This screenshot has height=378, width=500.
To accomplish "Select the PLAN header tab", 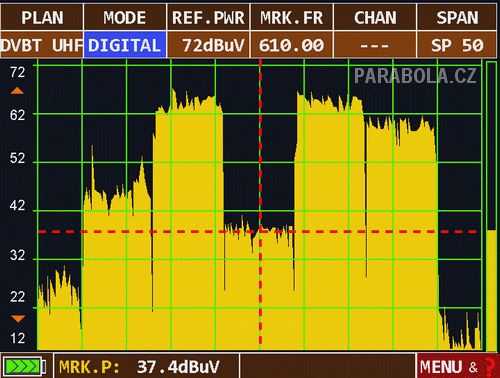I will point(42,17).
